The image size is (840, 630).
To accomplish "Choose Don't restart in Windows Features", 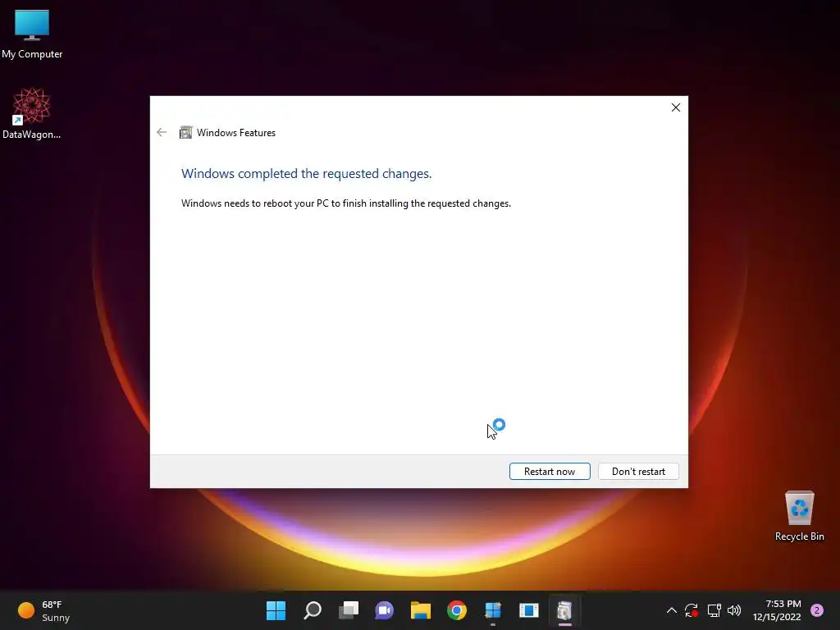I will 638,472.
